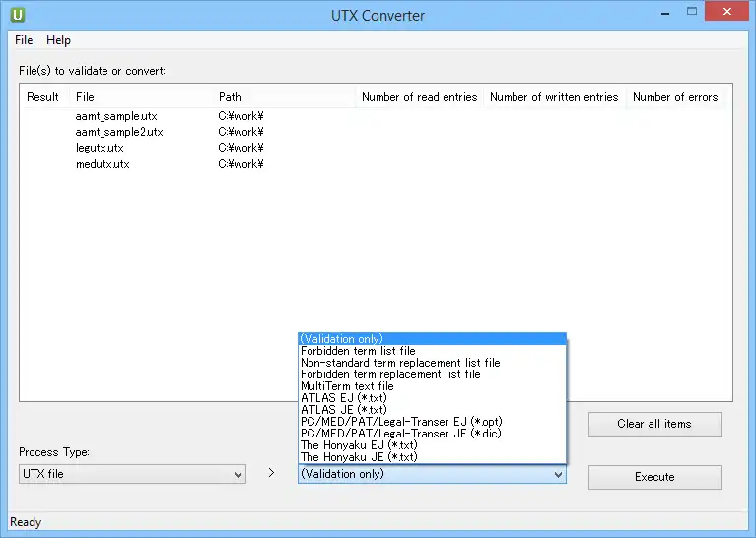Viewport: 756px width, 538px height.
Task: Click the Execute button
Action: point(654,477)
